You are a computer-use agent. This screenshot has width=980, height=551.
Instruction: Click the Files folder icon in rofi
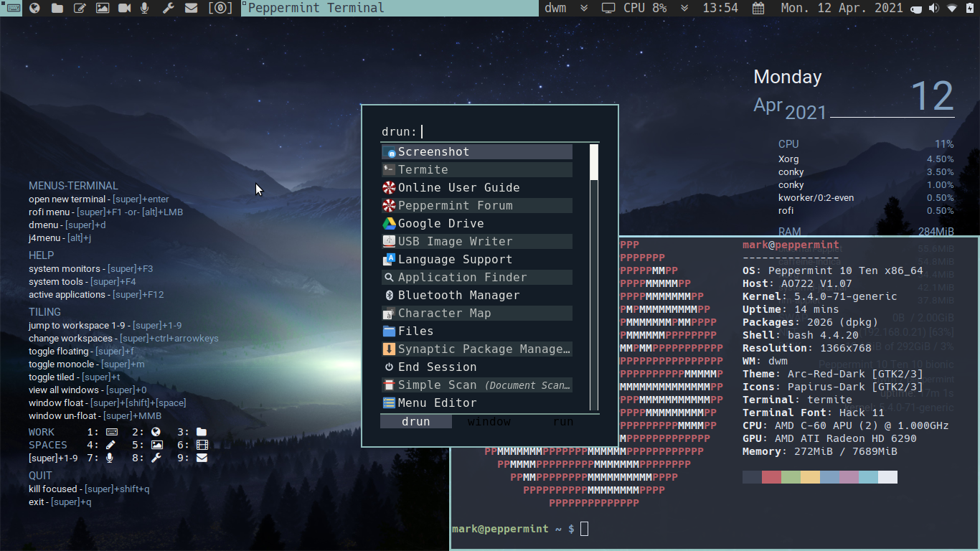pos(390,331)
